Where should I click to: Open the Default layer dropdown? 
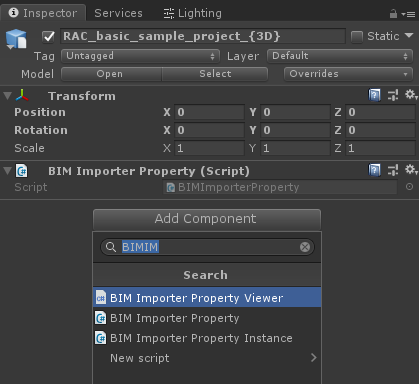pos(340,56)
